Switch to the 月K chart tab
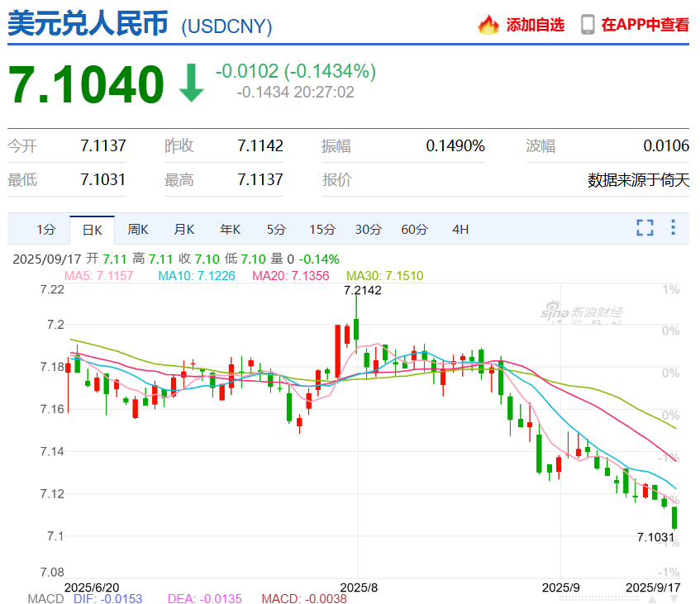The height and width of the screenshot is (604, 700). click(x=184, y=230)
